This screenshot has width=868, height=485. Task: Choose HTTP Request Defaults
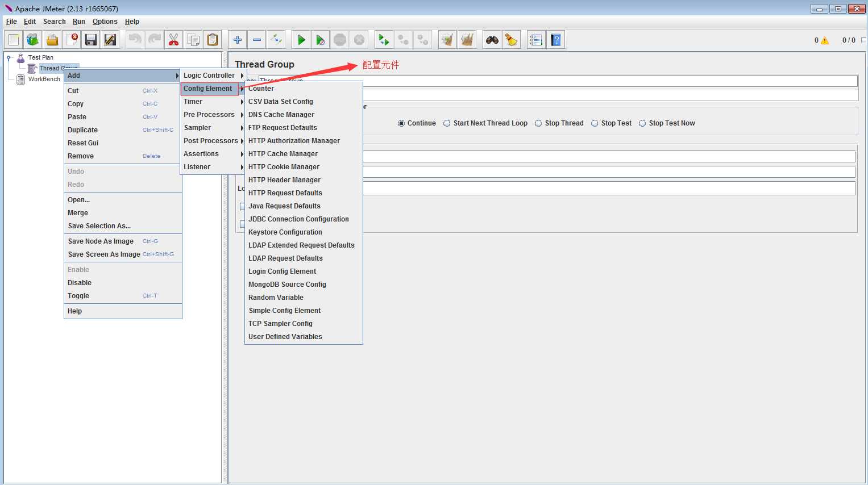[x=304, y=193]
